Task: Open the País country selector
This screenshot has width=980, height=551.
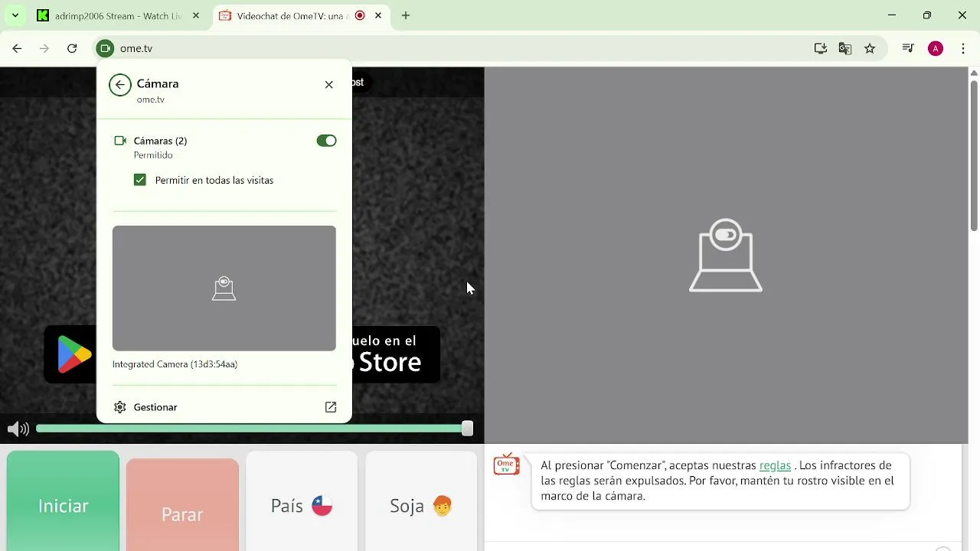Action: [302, 501]
